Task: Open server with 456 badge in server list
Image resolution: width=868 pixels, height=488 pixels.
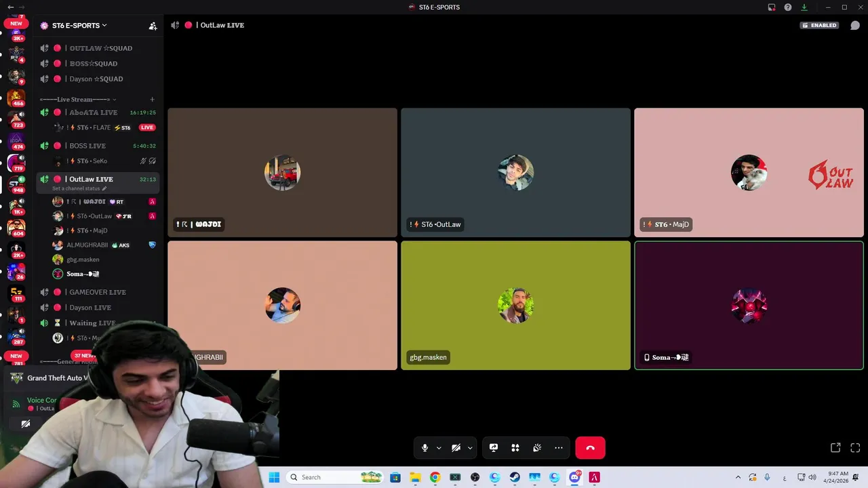Action: tap(16, 98)
